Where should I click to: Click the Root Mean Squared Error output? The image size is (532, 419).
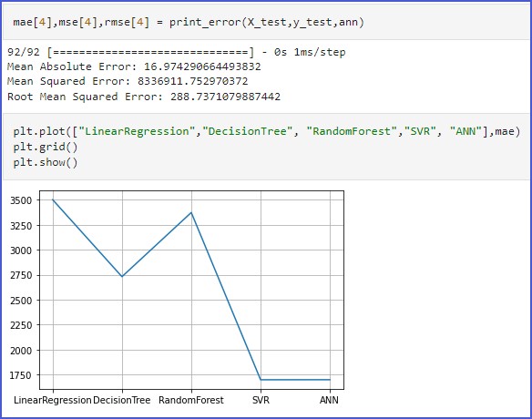click(x=144, y=97)
